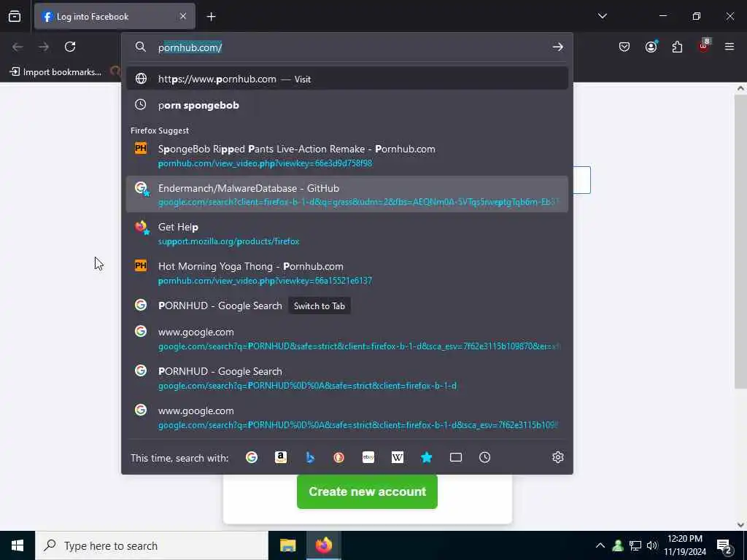
Task: Open the Save to Pocket icon
Action: 624,47
